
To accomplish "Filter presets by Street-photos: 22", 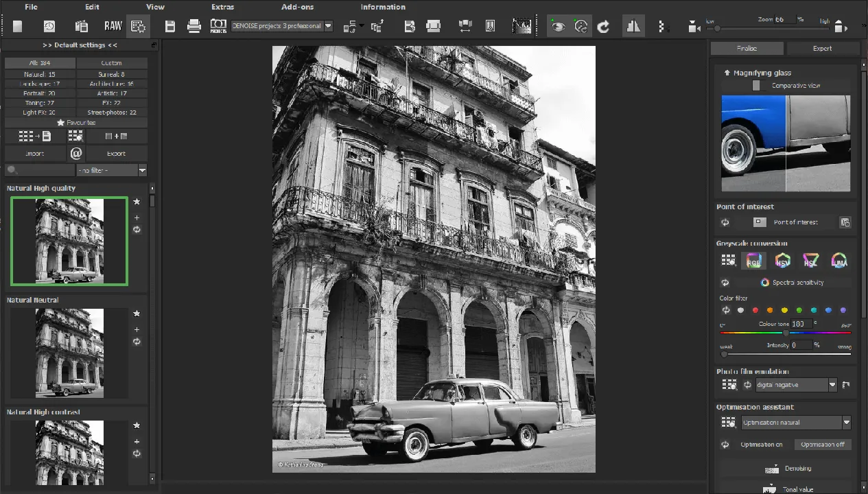I will point(112,113).
